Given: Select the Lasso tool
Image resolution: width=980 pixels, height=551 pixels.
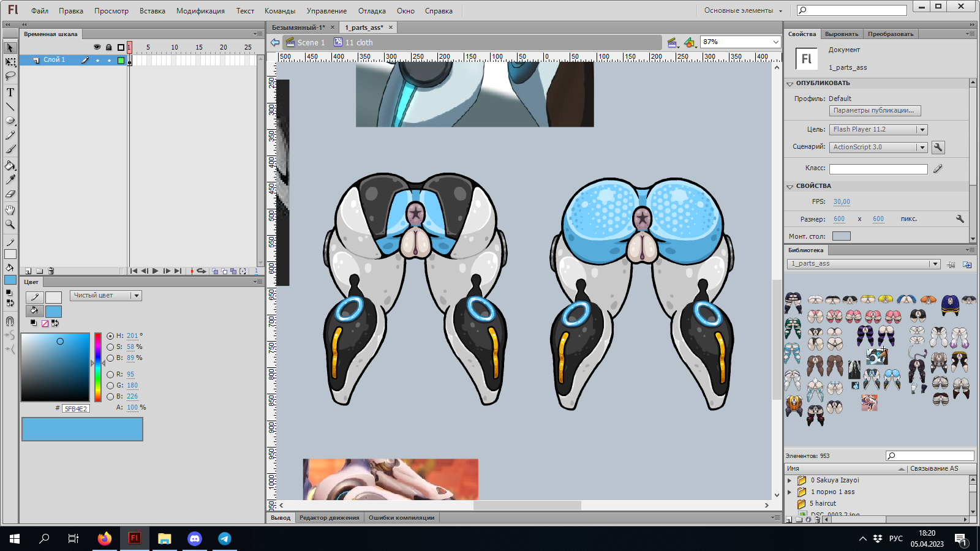Looking at the screenshot, I should point(10,77).
